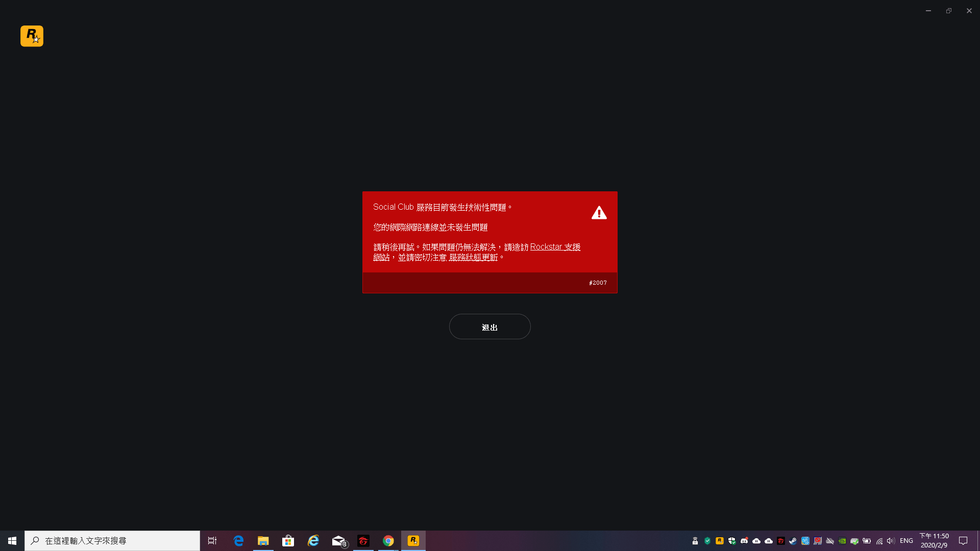Viewport: 980px width, 551px height.
Task: Open the Mail app taskbar icon
Action: (x=338, y=541)
